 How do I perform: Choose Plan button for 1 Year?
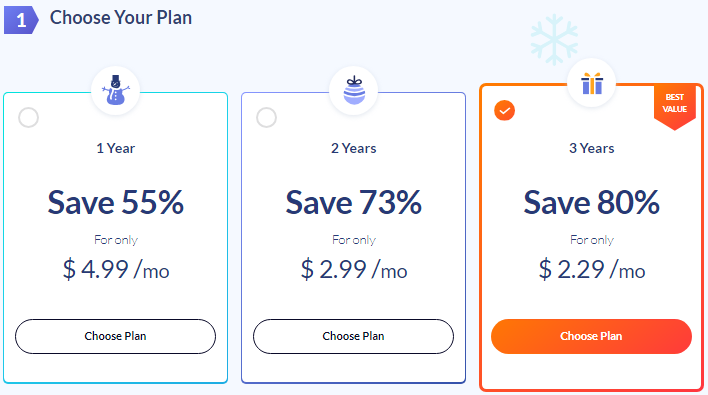(116, 336)
